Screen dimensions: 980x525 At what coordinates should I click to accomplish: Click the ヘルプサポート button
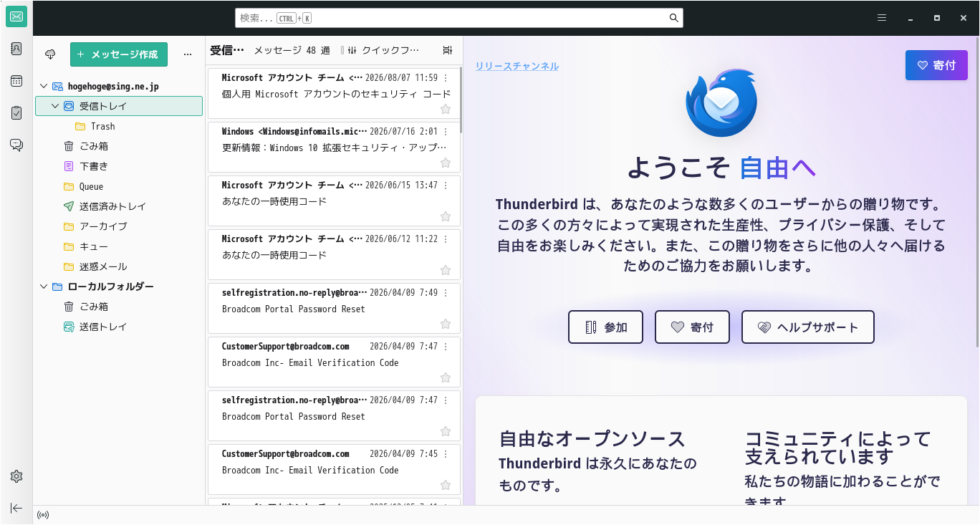coord(808,327)
